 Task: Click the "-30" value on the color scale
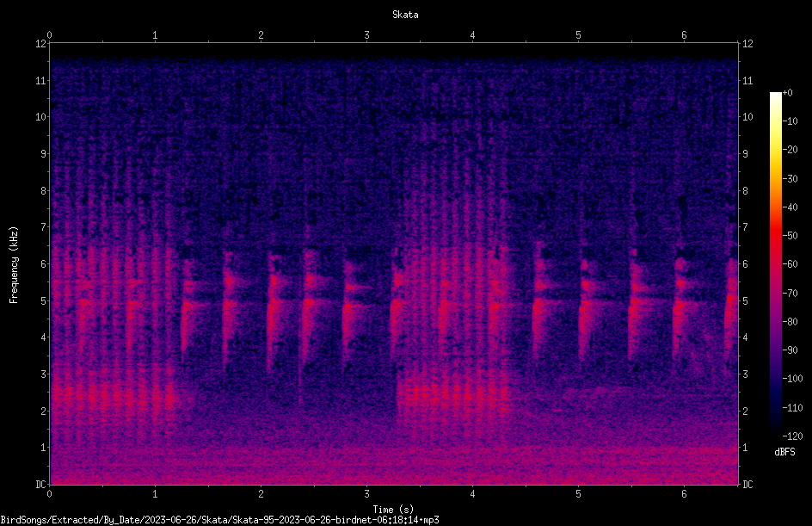pyautogui.click(x=790, y=179)
